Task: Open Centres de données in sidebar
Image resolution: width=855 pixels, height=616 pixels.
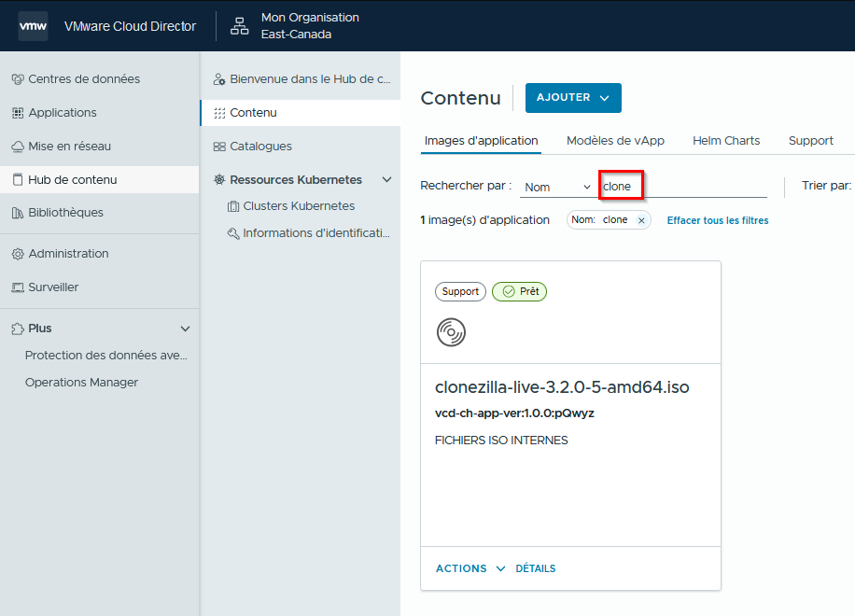Action: (x=99, y=79)
